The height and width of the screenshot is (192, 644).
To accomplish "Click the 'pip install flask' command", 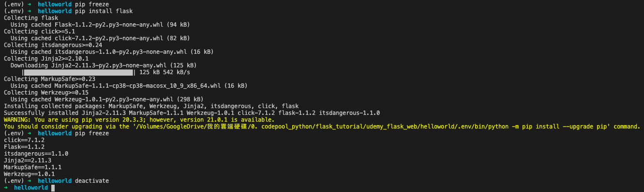I will pyautogui.click(x=104, y=11).
